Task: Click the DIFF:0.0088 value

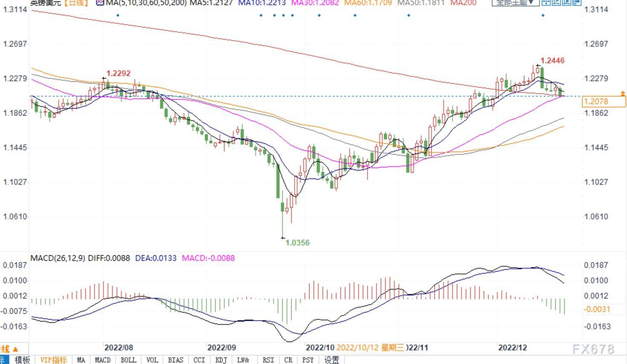Action: coord(109,258)
